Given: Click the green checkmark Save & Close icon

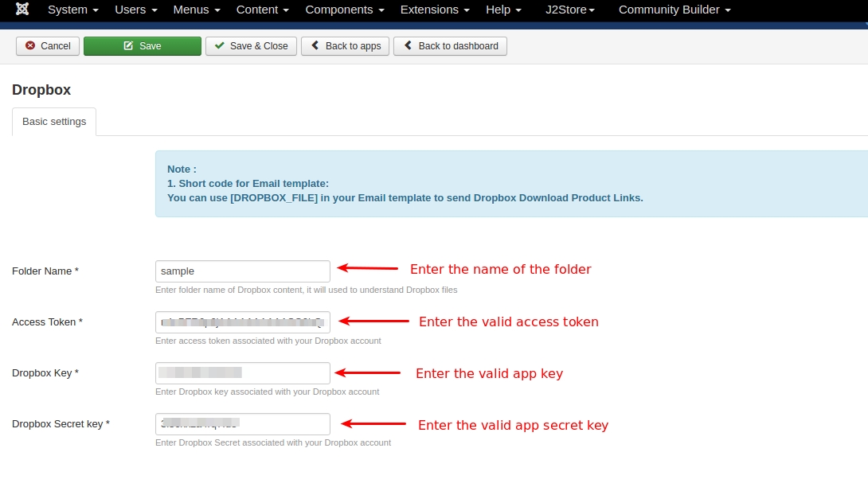Looking at the screenshot, I should [x=220, y=45].
